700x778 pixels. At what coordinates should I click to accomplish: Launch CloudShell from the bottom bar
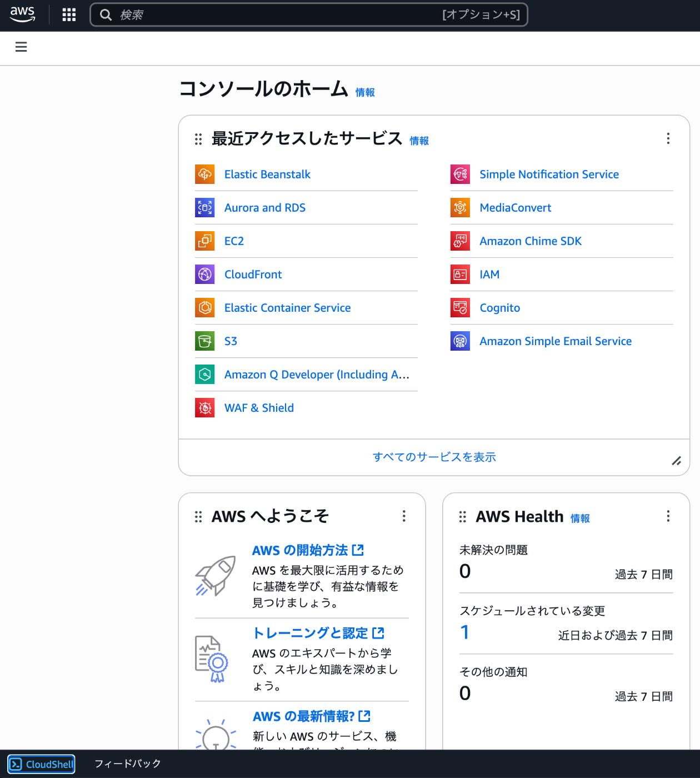tap(42, 764)
